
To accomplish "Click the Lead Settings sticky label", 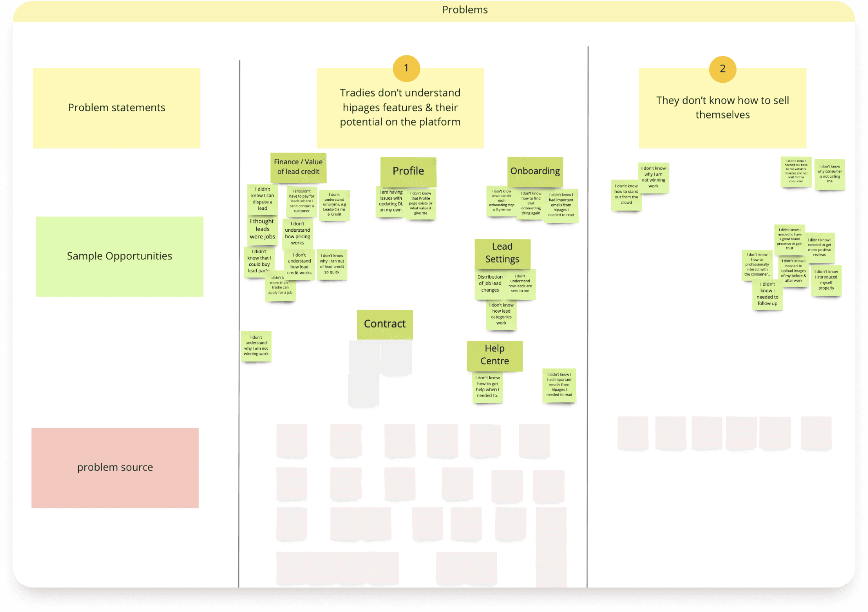I will pos(502,253).
